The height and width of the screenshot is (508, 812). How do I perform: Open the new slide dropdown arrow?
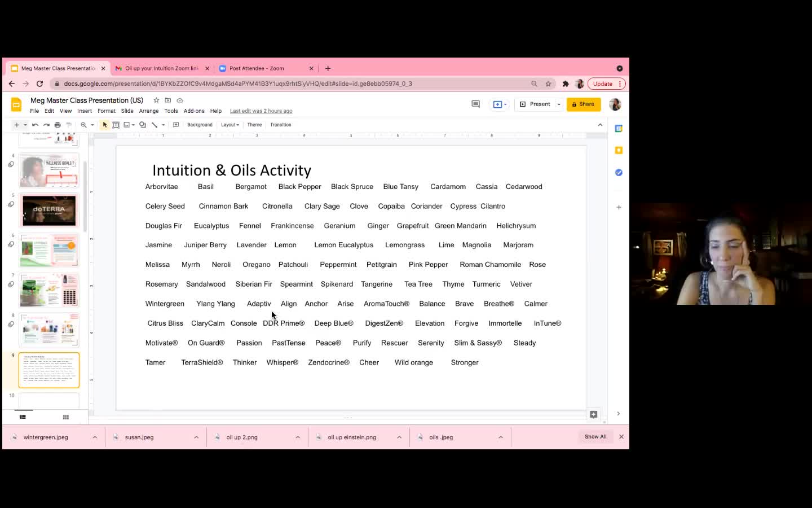point(25,125)
